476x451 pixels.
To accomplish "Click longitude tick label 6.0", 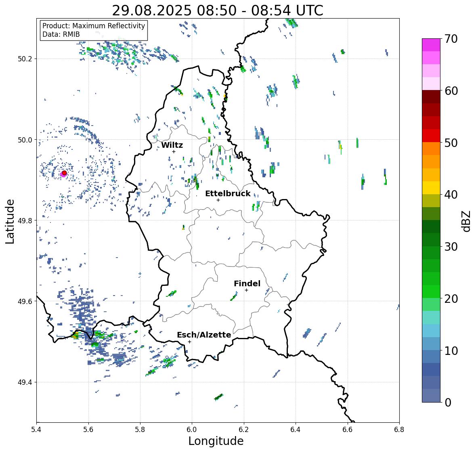I will pyautogui.click(x=192, y=430).
